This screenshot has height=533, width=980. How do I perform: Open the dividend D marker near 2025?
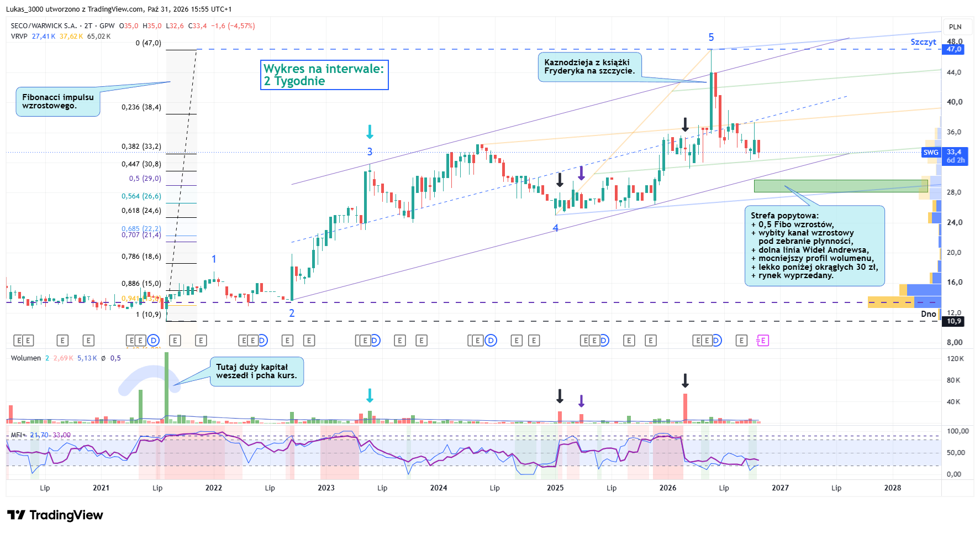point(604,341)
